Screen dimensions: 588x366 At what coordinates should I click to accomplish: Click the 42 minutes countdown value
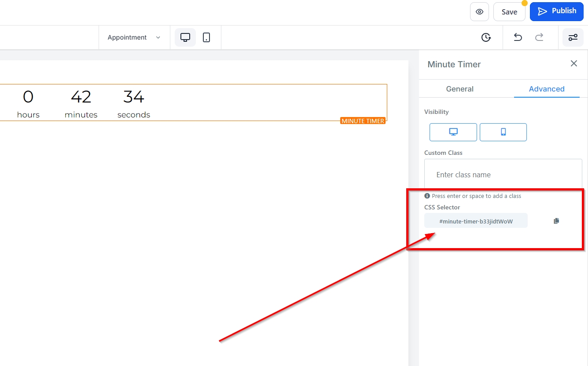point(81,97)
